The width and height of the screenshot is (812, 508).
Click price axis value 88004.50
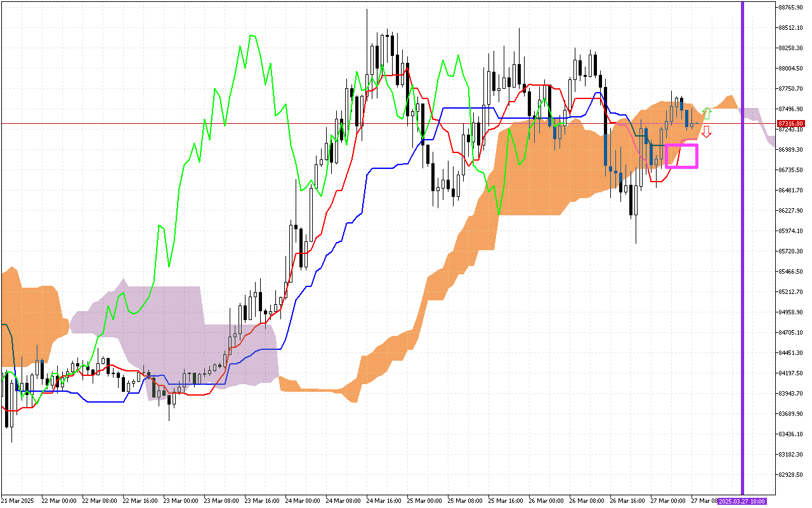pos(790,69)
